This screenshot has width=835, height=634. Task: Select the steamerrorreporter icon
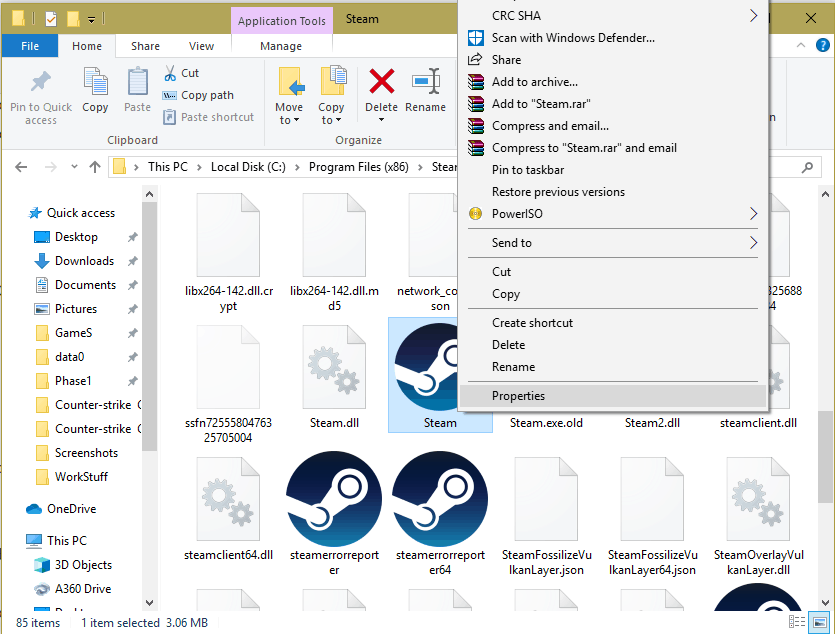(334, 514)
